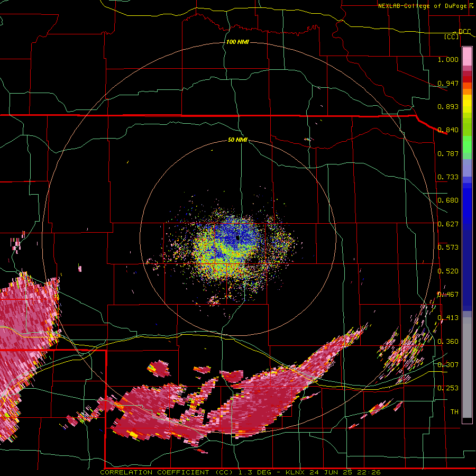Select the 0.733 scale value
The height and width of the screenshot is (476, 476).
[x=448, y=177]
